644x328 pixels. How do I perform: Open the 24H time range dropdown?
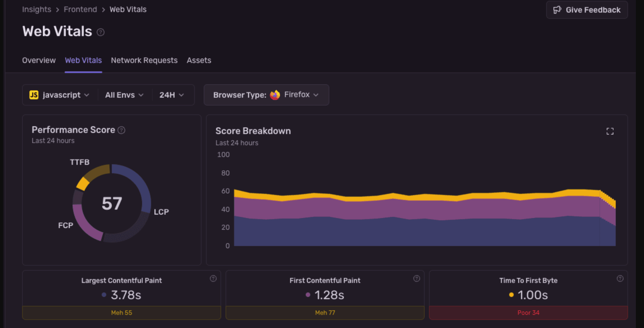(x=172, y=95)
